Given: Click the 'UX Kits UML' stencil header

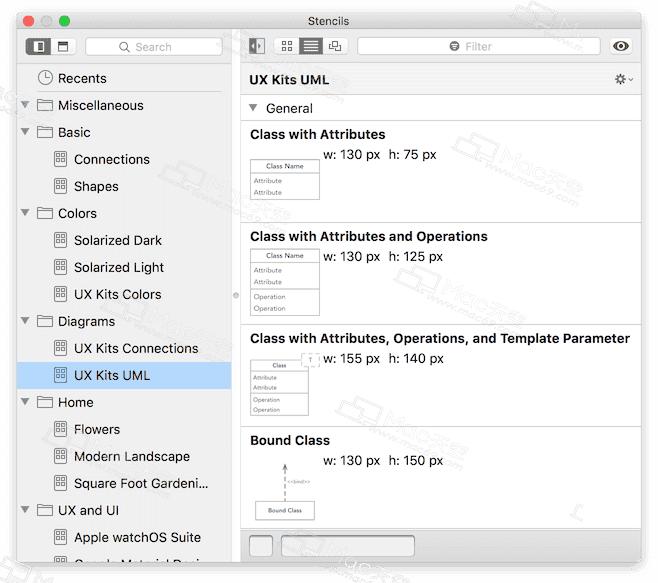Looking at the screenshot, I should tap(289, 80).
